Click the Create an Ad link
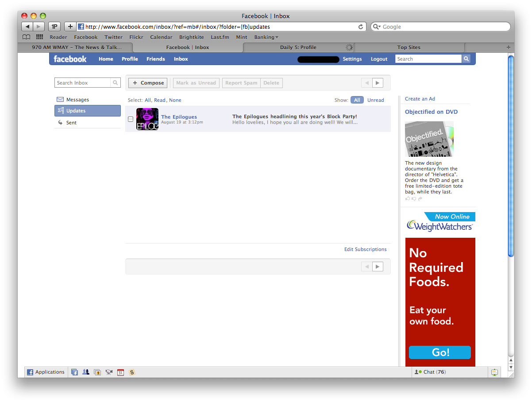 (420, 99)
